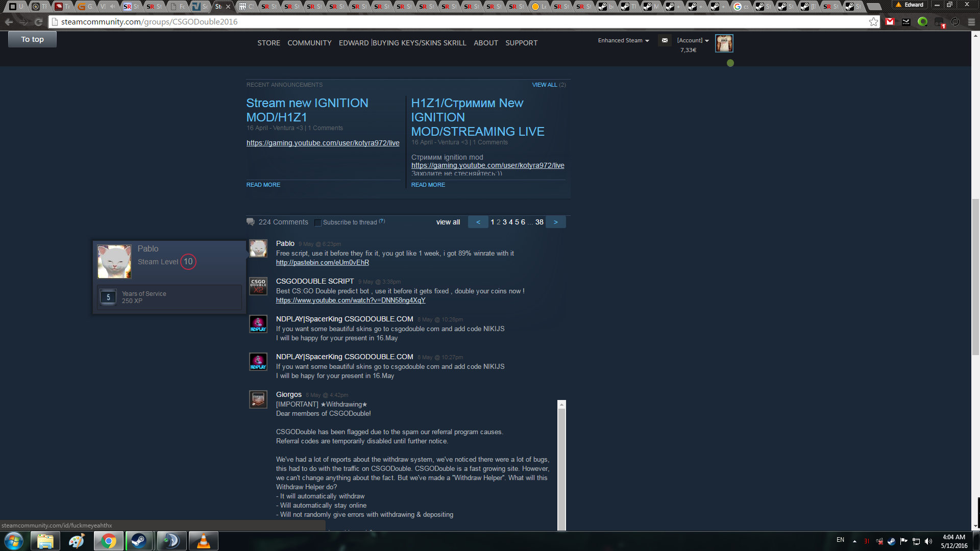Go to next comments page arrow
This screenshot has height=551, width=980.
tap(555, 222)
